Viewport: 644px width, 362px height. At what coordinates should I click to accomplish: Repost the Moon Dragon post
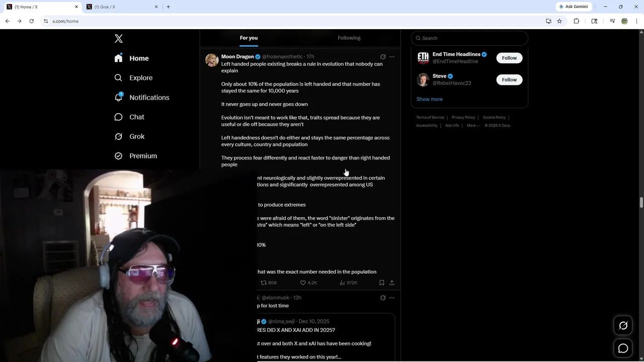(269, 283)
